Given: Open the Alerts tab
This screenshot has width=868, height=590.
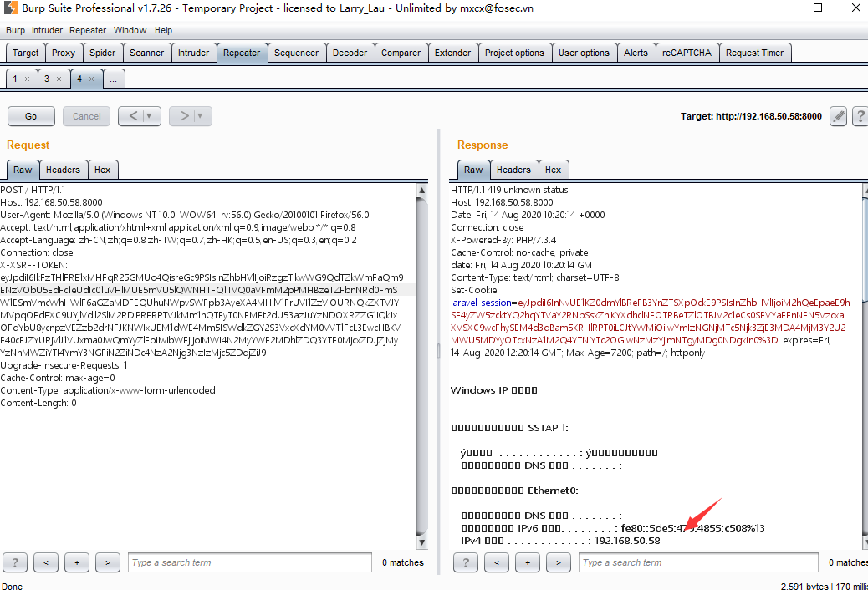Looking at the screenshot, I should tap(636, 53).
